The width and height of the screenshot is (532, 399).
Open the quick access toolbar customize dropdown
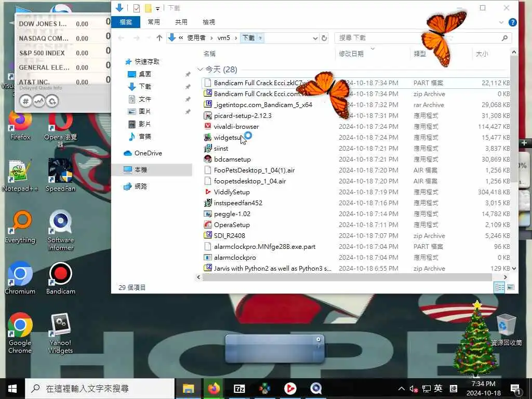tap(158, 8)
